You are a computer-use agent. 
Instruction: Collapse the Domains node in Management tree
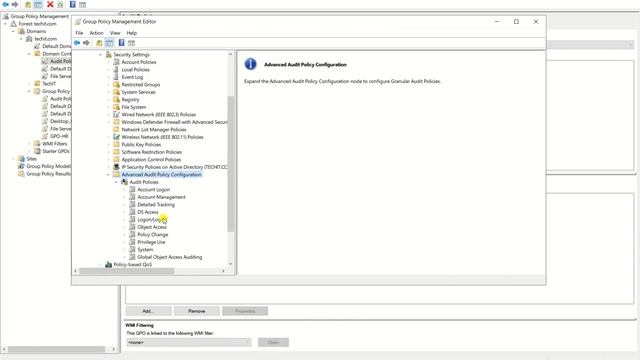point(13,31)
